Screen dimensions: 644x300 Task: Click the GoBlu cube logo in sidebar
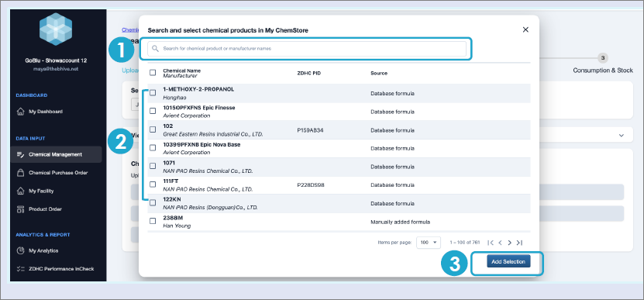click(56, 29)
